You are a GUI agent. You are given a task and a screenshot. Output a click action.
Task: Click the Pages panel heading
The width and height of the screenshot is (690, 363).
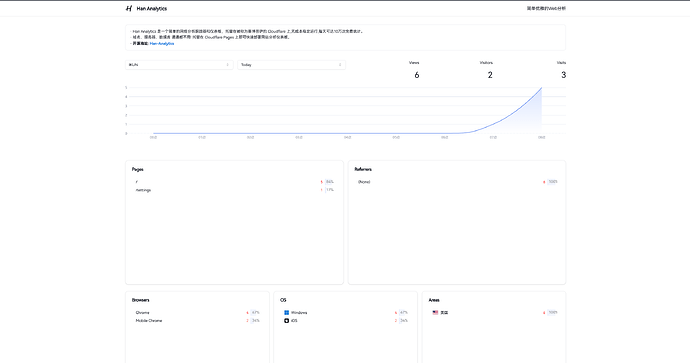coord(138,169)
